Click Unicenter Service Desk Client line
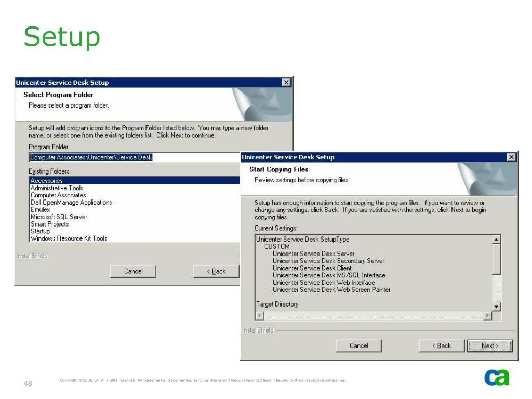 point(312,268)
